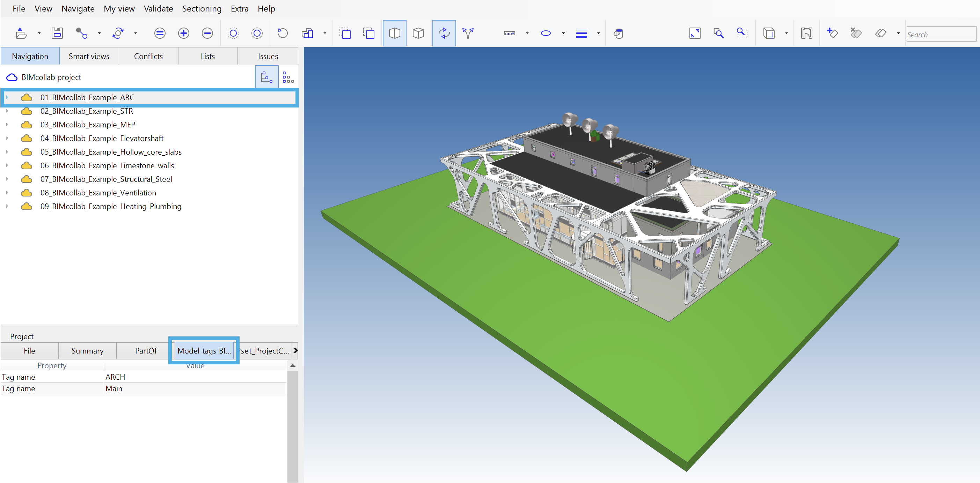Open the Summary properties tab

88,351
